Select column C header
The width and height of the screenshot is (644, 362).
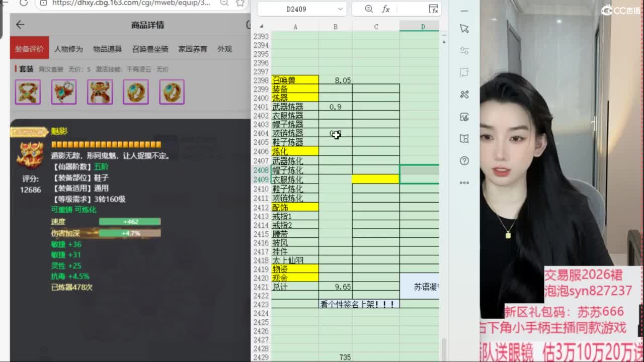click(x=376, y=27)
